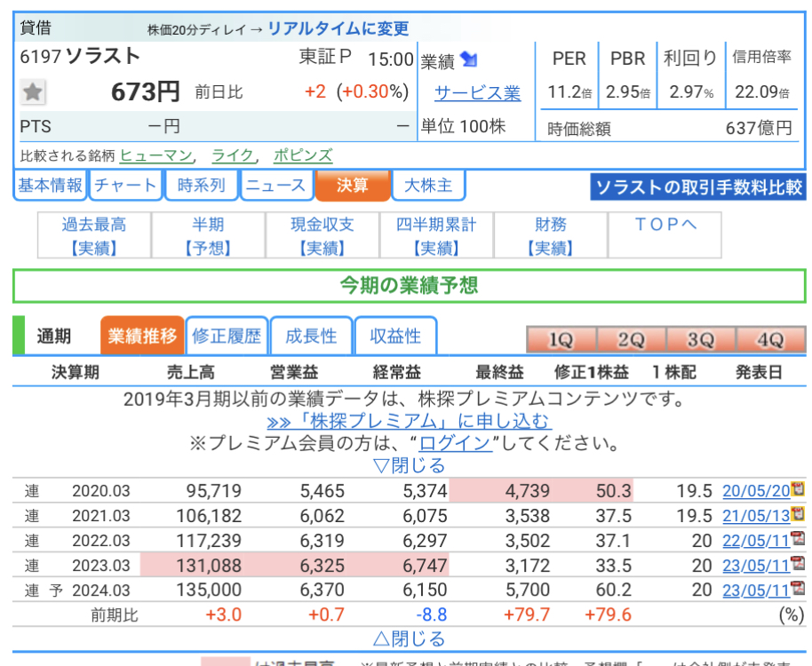Click the 4Q quarter button
The height and width of the screenshot is (666, 812).
770,340
